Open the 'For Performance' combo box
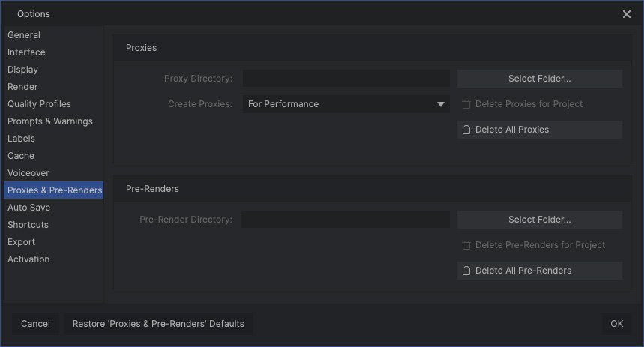644x347 pixels. click(345, 104)
